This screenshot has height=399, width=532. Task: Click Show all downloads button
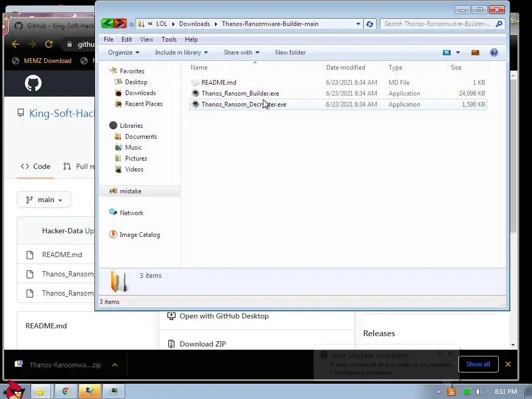pos(478,364)
